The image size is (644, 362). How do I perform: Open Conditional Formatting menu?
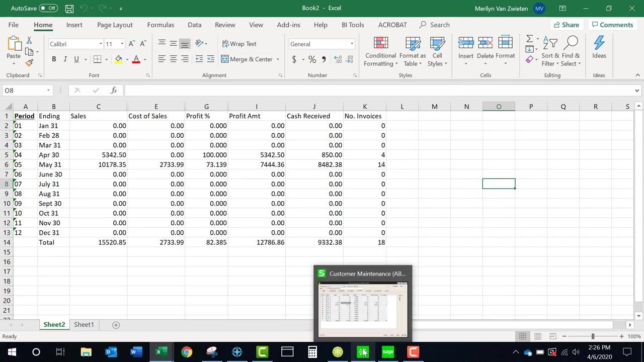coord(381,51)
